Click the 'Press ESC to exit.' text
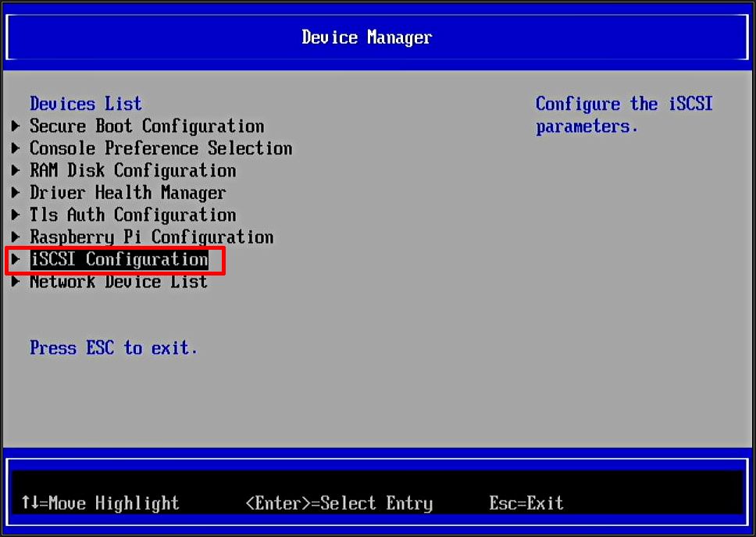This screenshot has width=756, height=537. [x=114, y=348]
